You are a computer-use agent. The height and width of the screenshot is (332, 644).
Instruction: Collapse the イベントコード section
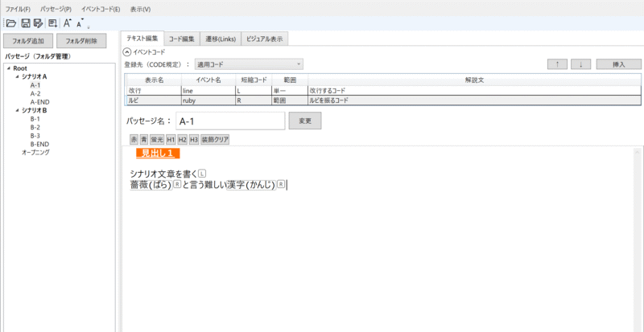126,51
